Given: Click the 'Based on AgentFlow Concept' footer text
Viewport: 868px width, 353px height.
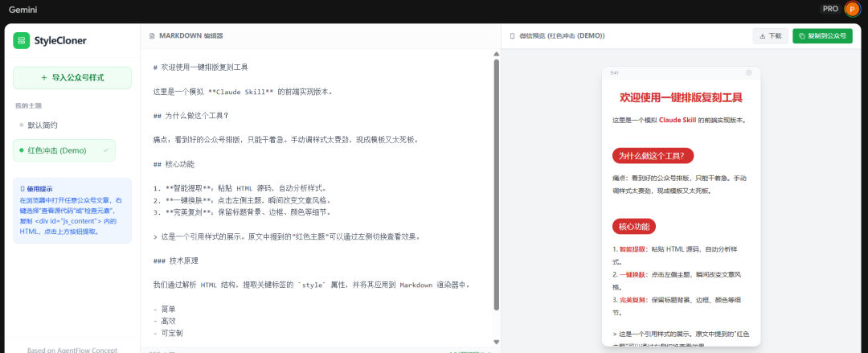Looking at the screenshot, I should pyautogui.click(x=72, y=350).
